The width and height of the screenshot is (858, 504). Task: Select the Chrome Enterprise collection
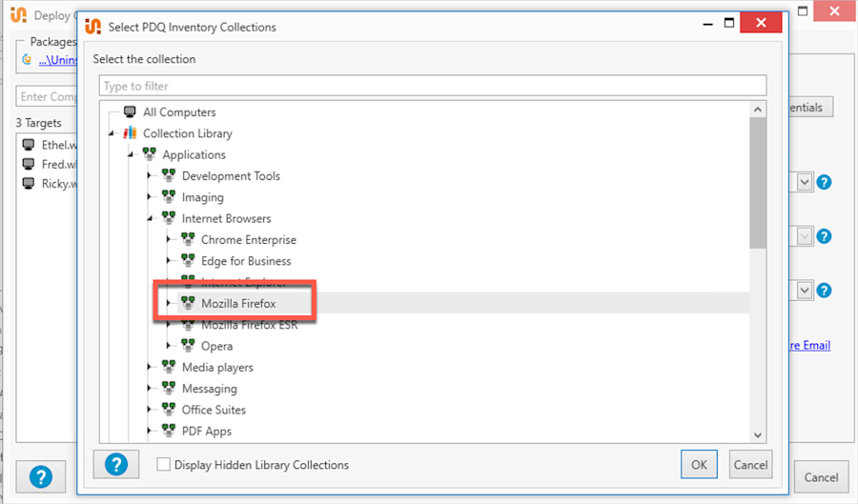(x=249, y=239)
